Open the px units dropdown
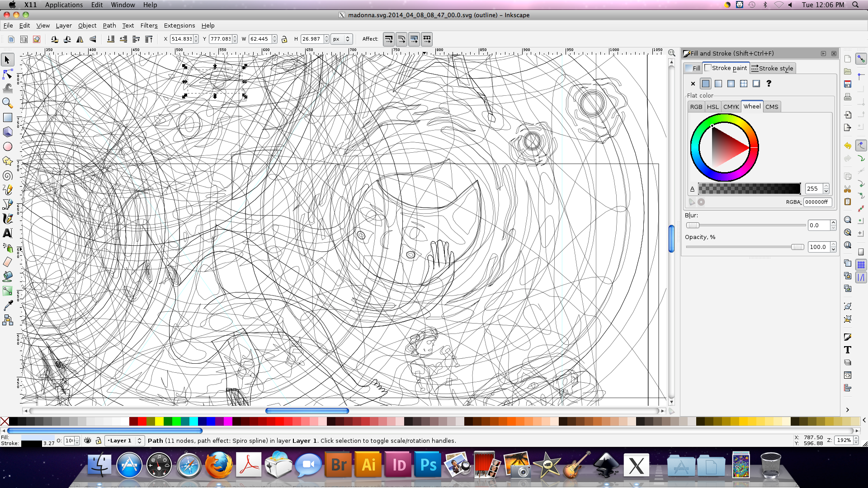 click(342, 39)
